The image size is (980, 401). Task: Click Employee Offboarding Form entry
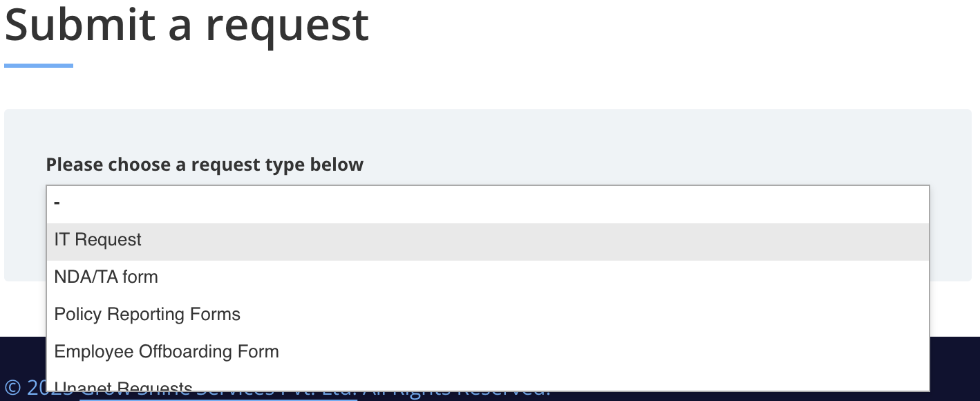(167, 352)
